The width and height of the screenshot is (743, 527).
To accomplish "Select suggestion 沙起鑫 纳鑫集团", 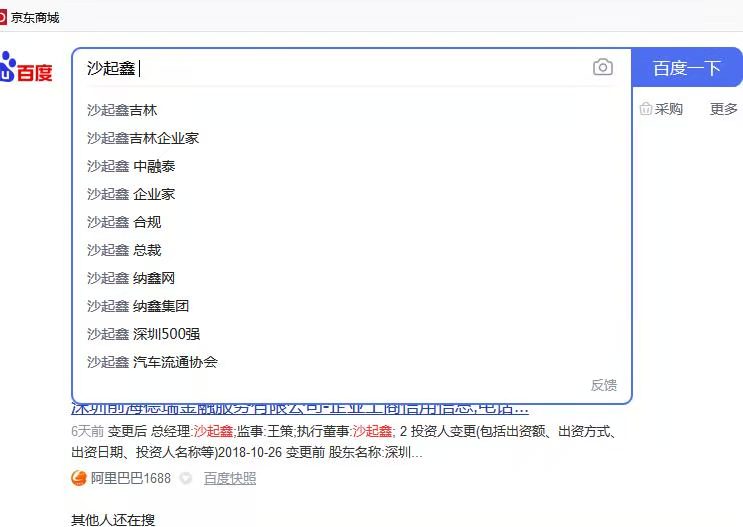I will (x=138, y=306).
